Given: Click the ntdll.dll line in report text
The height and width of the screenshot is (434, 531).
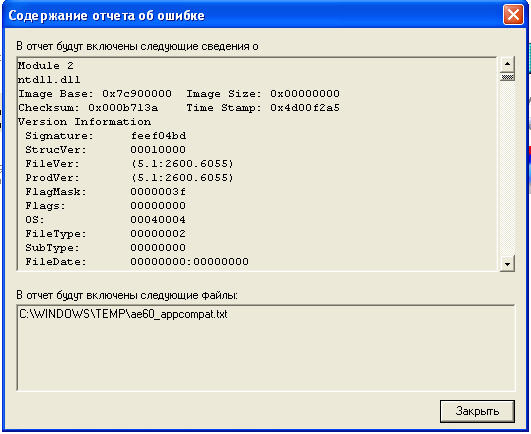Looking at the screenshot, I should pos(49,80).
